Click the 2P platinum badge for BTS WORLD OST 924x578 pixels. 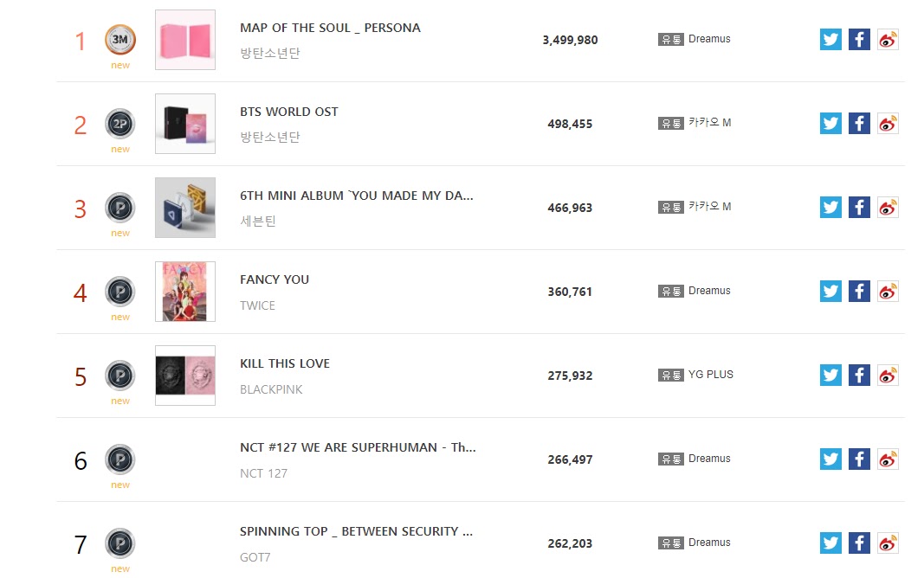pos(120,124)
